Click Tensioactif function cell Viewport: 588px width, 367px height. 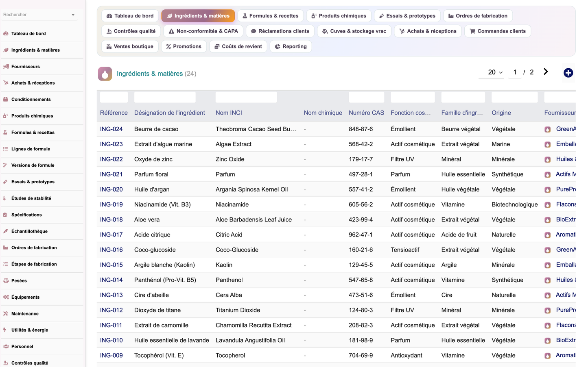tap(405, 250)
